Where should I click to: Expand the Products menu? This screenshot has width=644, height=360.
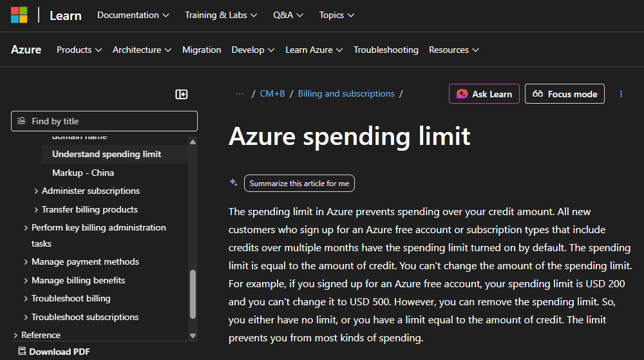pyautogui.click(x=79, y=50)
